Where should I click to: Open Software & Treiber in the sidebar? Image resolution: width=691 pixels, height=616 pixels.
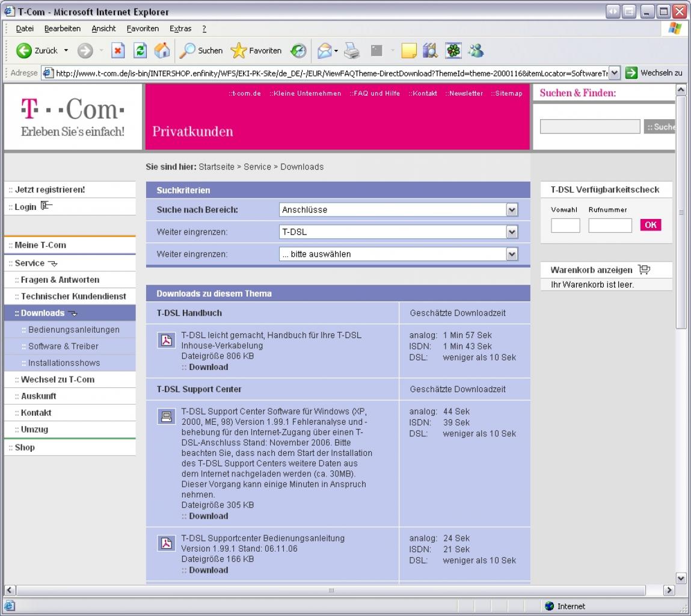pyautogui.click(x=64, y=346)
